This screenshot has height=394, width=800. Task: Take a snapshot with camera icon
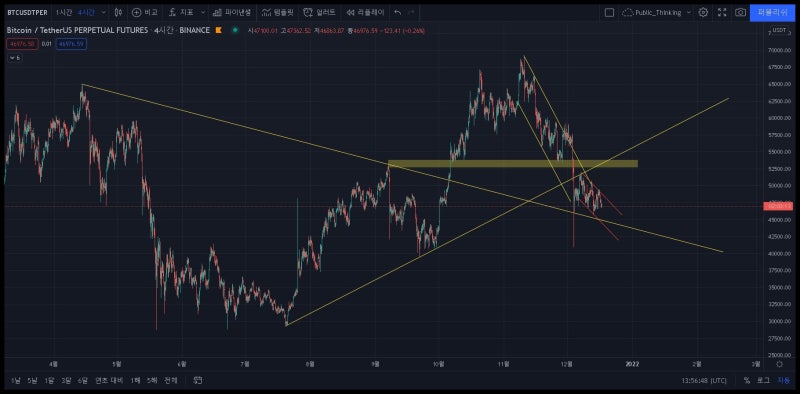(740, 12)
